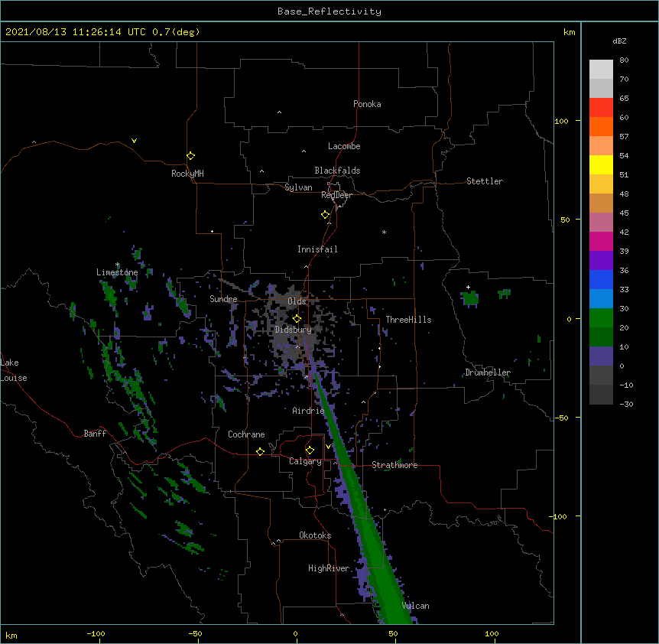659x644 pixels.
Task: Click the Limestone label
Action: tap(117, 272)
